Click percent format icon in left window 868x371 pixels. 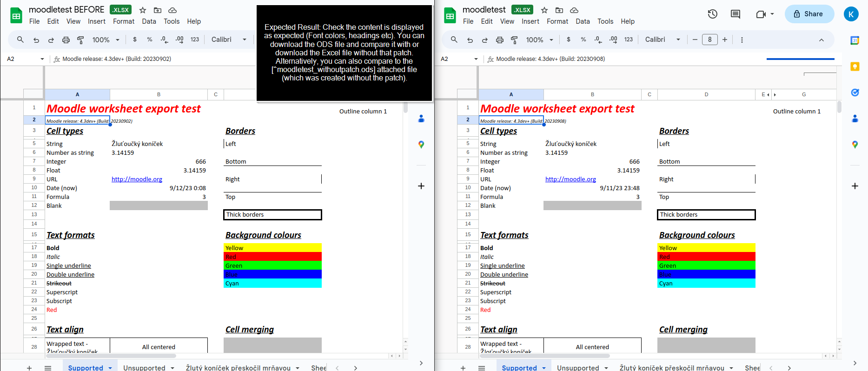[150, 40]
